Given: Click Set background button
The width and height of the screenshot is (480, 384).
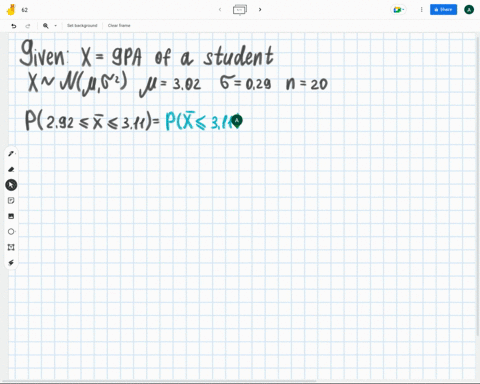Looking at the screenshot, I should click(82, 26).
